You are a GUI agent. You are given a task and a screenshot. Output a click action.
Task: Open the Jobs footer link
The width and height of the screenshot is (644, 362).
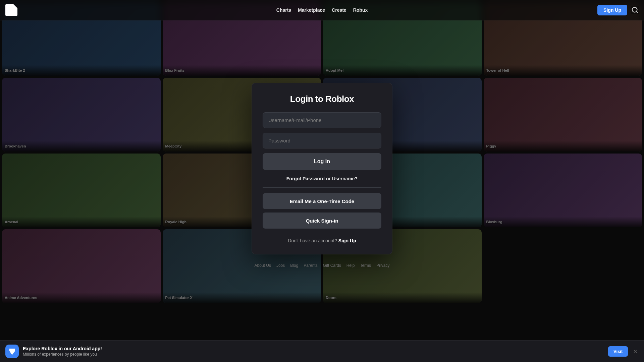pyautogui.click(x=280, y=265)
